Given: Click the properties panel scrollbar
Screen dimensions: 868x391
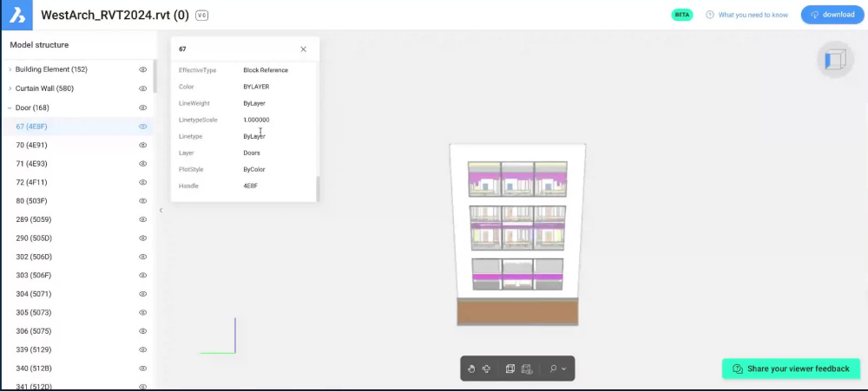Looking at the screenshot, I should [x=318, y=189].
